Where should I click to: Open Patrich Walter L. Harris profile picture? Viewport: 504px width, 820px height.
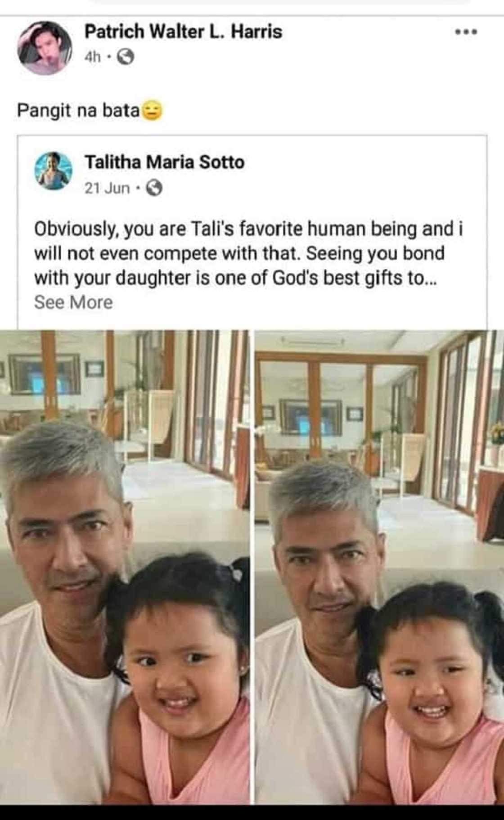tap(44, 48)
